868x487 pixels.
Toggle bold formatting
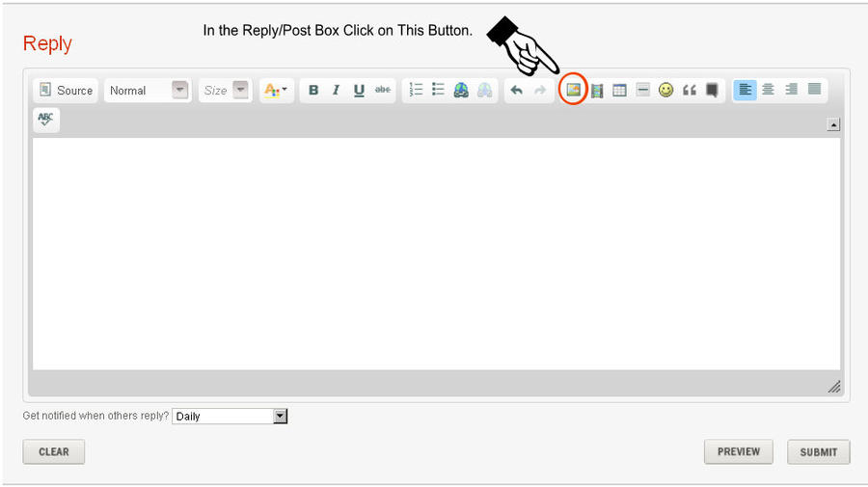[313, 90]
